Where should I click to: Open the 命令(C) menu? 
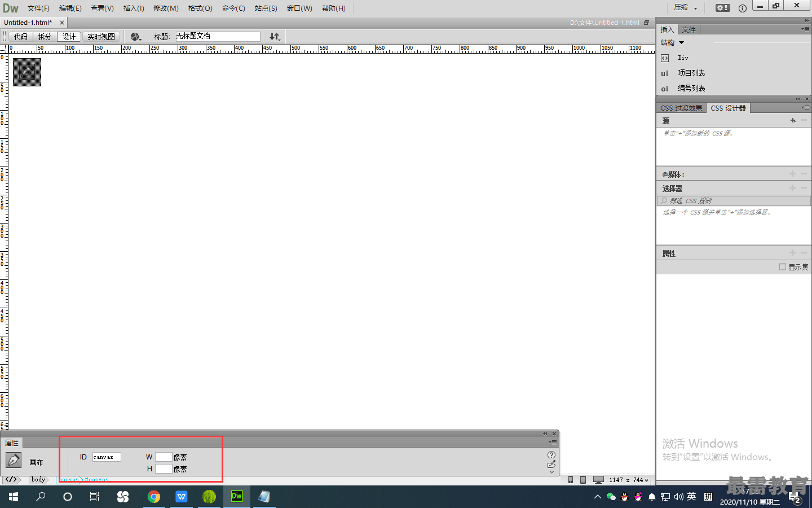click(x=233, y=8)
